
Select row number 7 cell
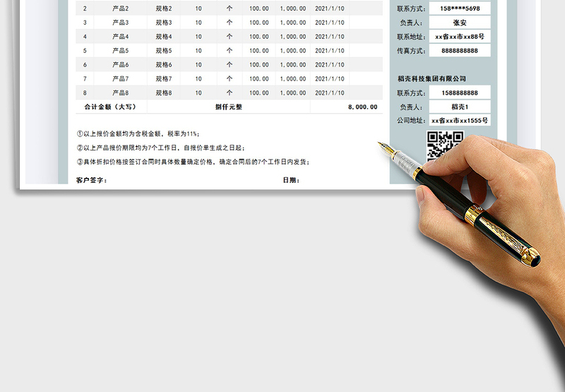click(x=85, y=78)
